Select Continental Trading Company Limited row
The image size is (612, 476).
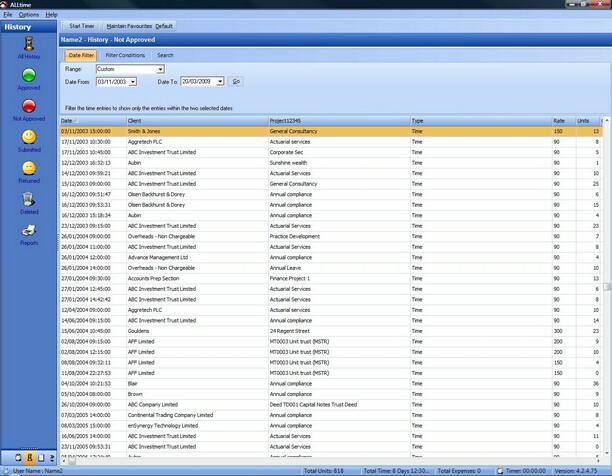[x=331, y=416]
